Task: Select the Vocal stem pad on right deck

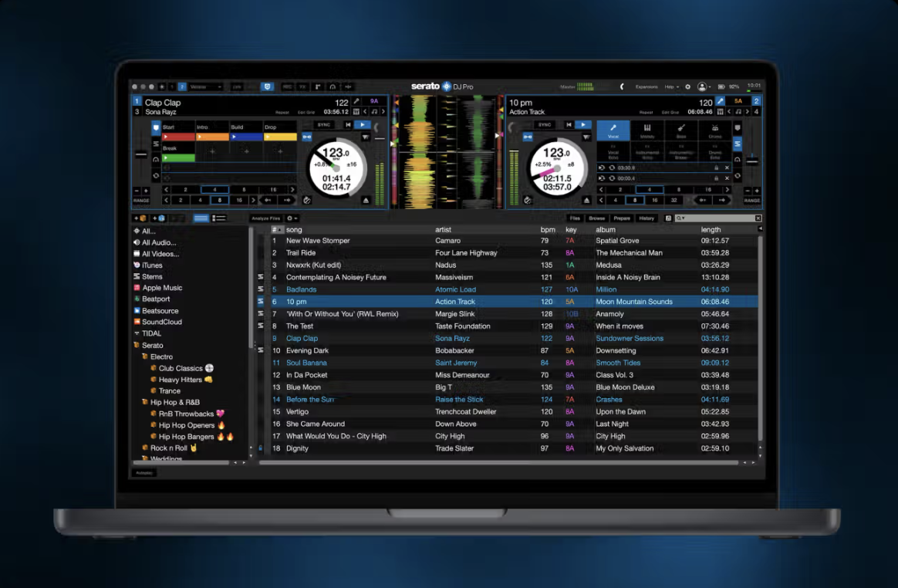Action: coord(613,130)
